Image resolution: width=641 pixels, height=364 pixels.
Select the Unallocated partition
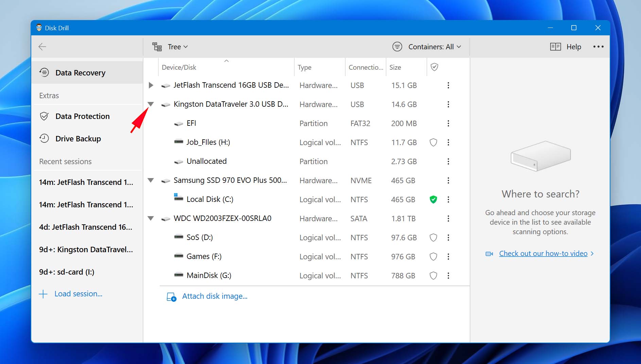(x=307, y=161)
